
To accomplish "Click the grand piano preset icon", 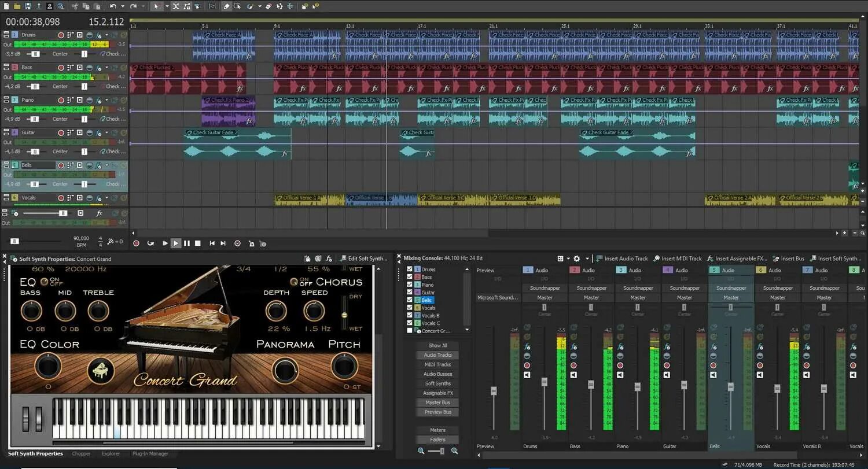I will coord(101,370).
